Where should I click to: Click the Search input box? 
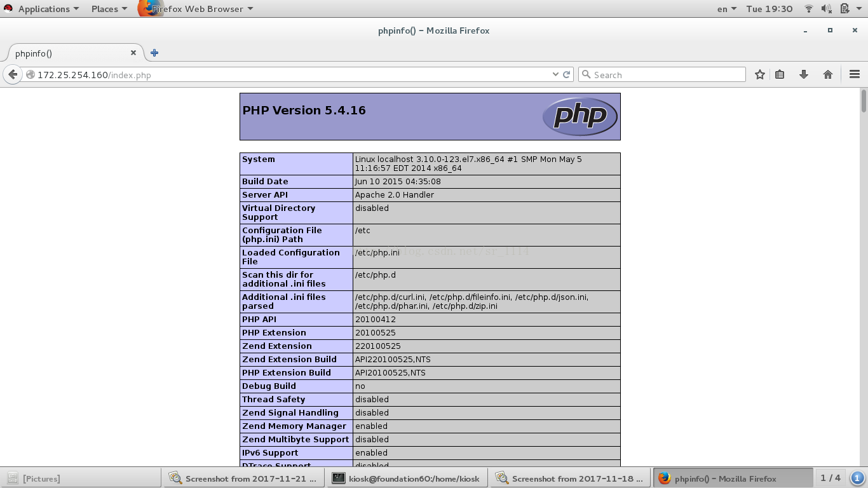coord(662,74)
